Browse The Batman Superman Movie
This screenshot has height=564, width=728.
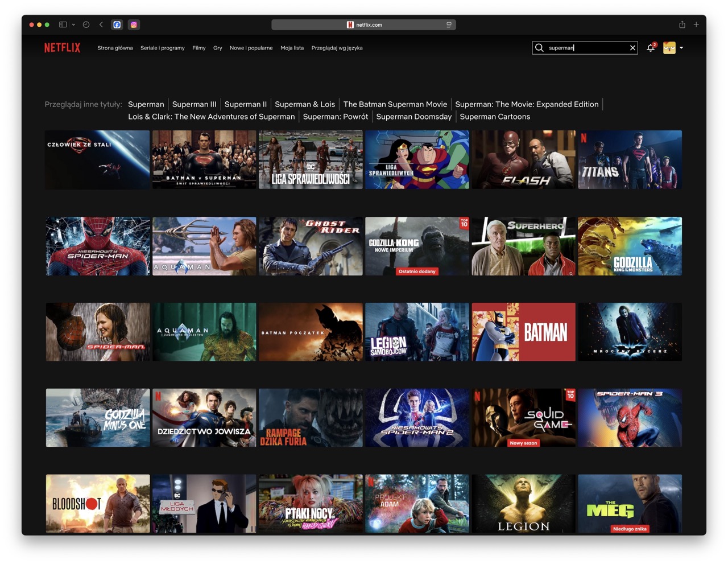coord(395,104)
